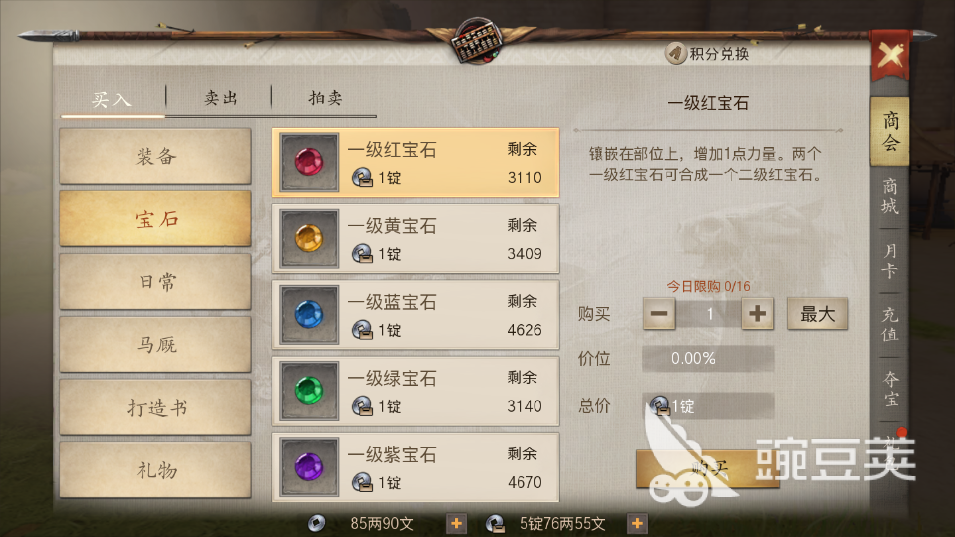Open the 马厩 category
955x537 pixels.
pos(155,345)
